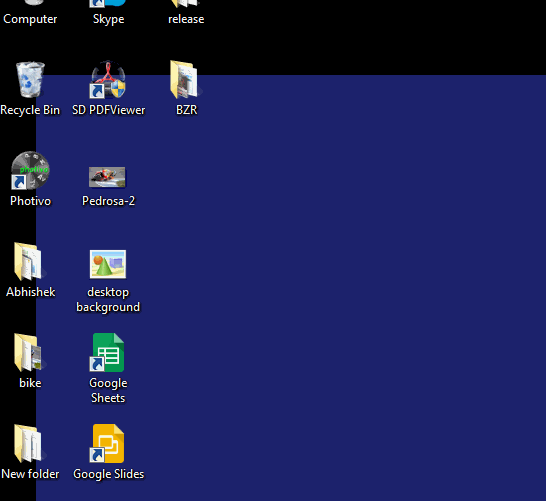The height and width of the screenshot is (501, 546).
Task: Select the bike folder icon
Action: click(29, 353)
